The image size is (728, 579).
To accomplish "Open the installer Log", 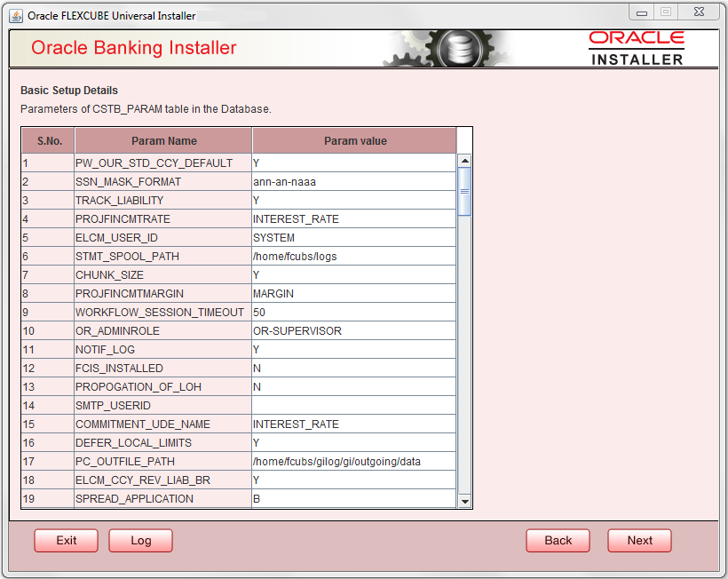I will [x=140, y=540].
